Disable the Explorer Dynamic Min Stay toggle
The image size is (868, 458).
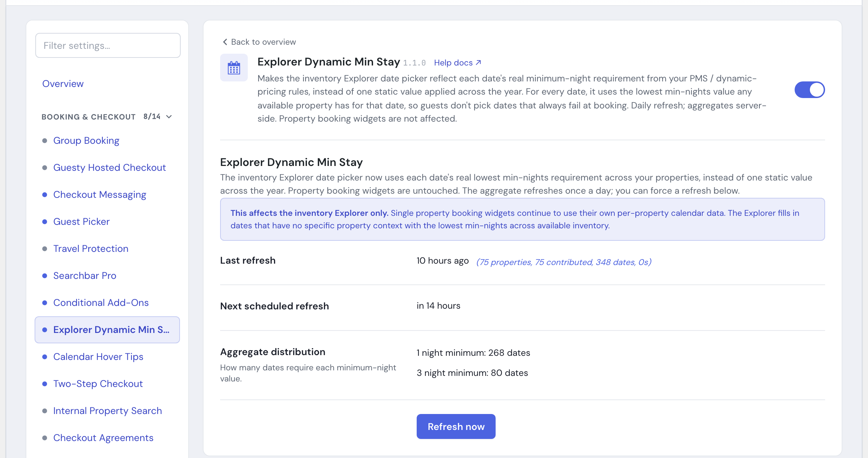pos(810,90)
